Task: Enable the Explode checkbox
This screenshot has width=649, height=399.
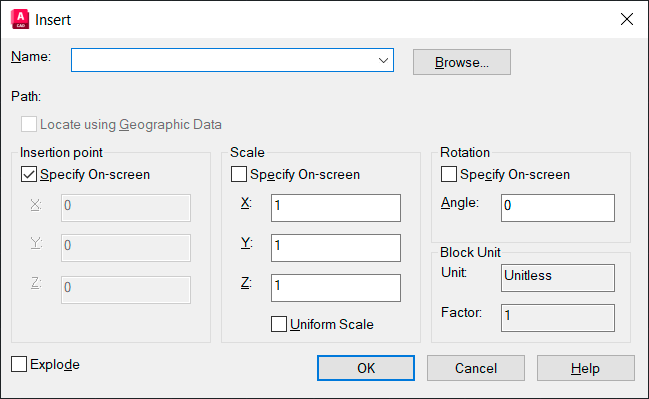Action: pyautogui.click(x=19, y=364)
